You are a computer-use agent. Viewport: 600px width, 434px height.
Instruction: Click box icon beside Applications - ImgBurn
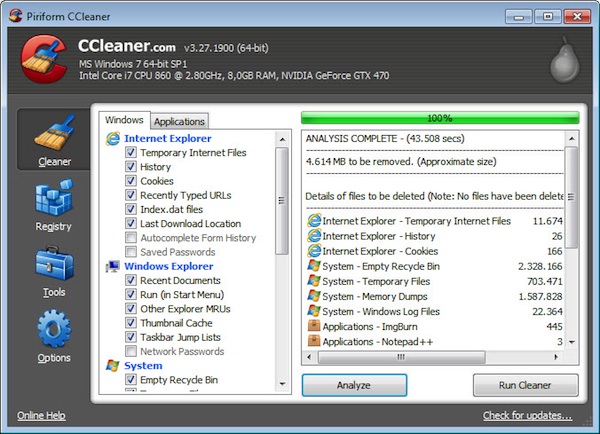coord(314,326)
